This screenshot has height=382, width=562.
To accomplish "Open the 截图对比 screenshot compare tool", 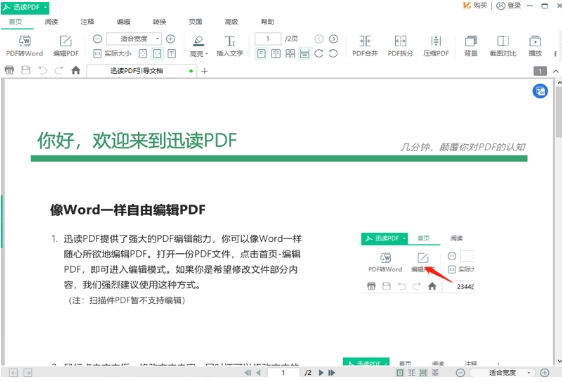I will (503, 46).
